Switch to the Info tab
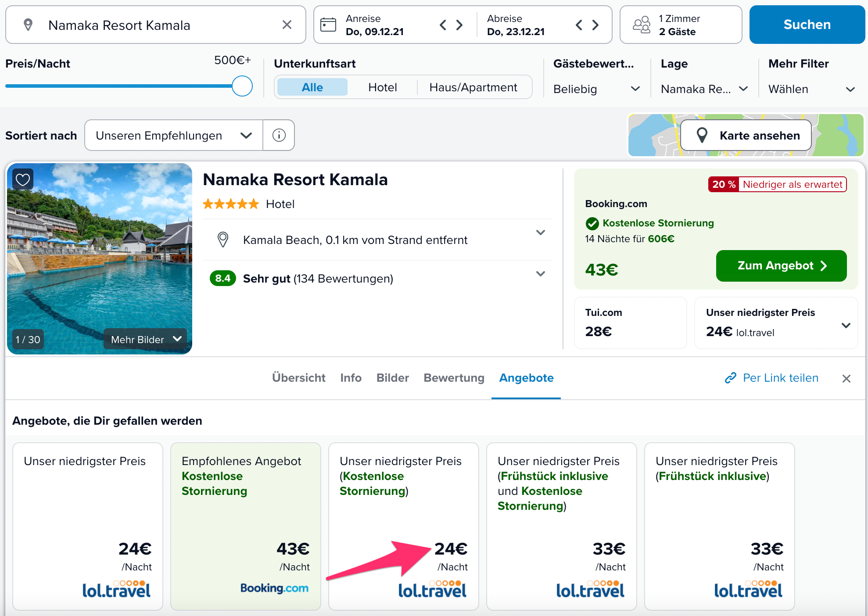This screenshot has height=616, width=868. 351,378
